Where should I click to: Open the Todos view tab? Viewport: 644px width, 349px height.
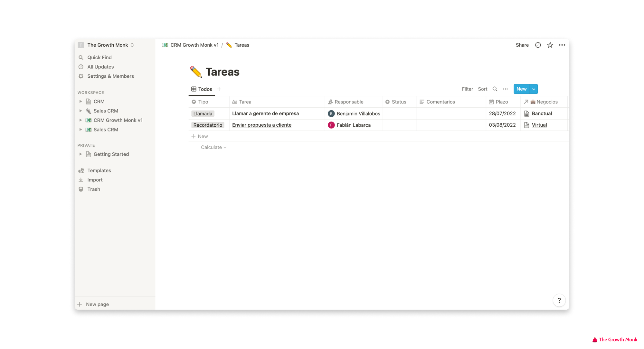coord(205,89)
